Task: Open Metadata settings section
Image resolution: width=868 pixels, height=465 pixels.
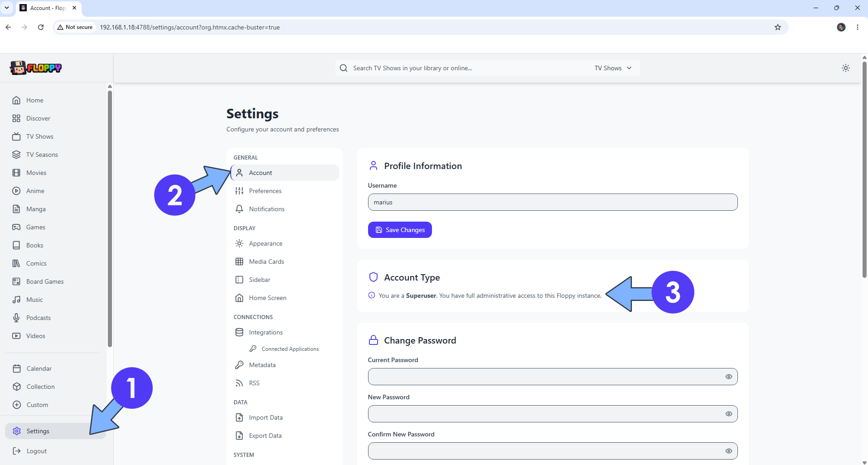Action: [x=285, y=365]
